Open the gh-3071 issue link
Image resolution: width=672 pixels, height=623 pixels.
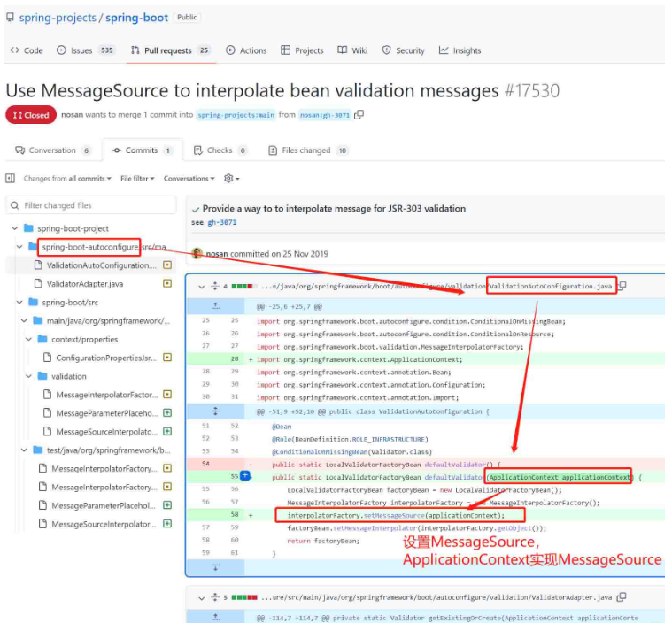(x=222, y=222)
